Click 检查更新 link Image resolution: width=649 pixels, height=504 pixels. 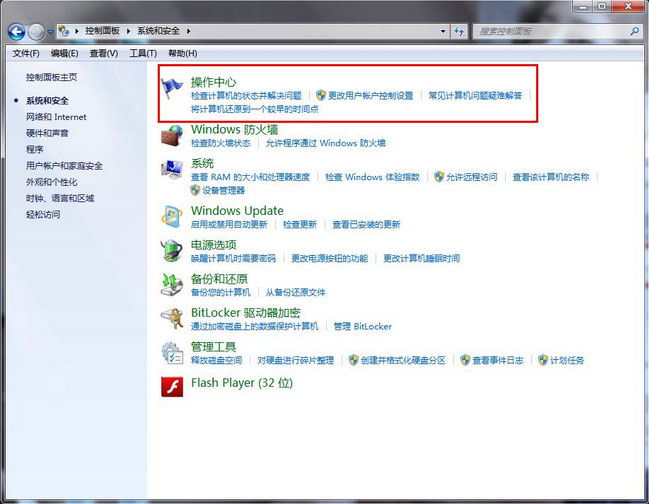tap(300, 224)
